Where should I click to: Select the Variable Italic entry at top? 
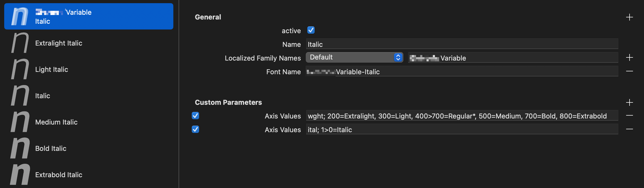89,16
